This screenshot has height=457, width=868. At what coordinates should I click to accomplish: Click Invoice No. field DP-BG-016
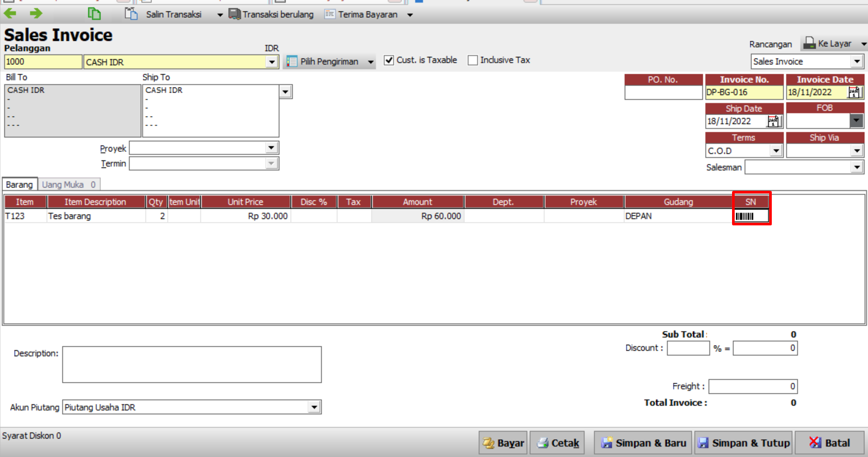(x=744, y=93)
